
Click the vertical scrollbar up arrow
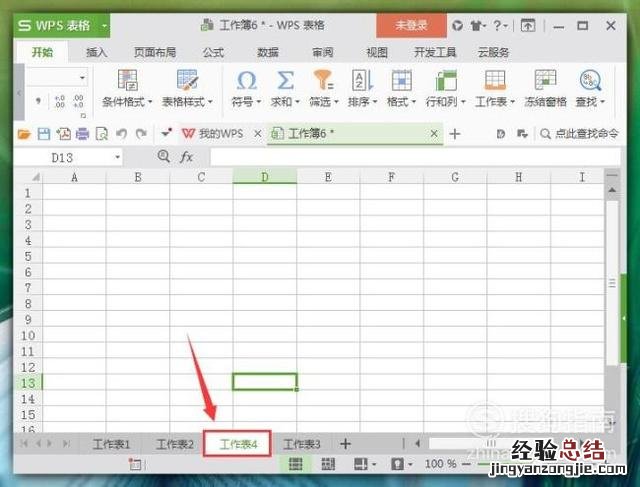click(x=612, y=190)
